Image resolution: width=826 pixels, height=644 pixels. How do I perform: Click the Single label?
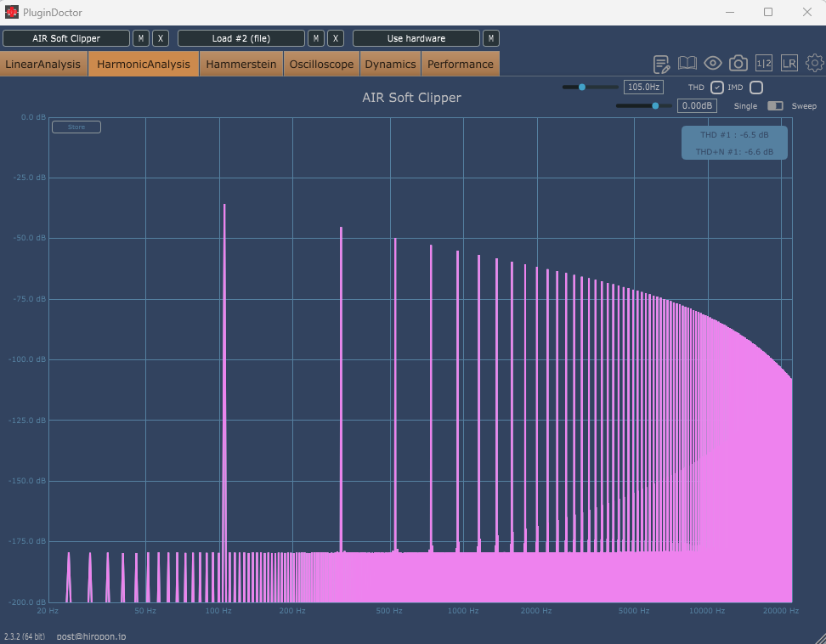[x=745, y=106]
